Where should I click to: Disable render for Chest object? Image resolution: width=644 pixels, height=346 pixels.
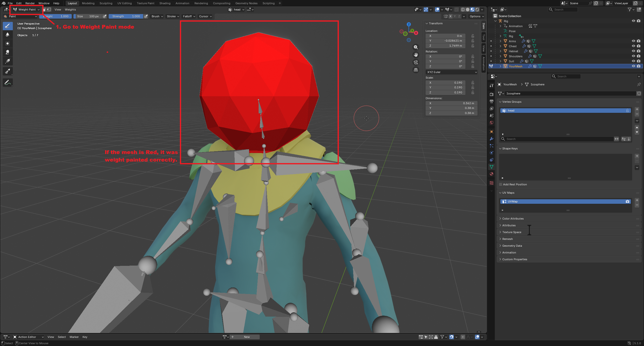click(638, 46)
